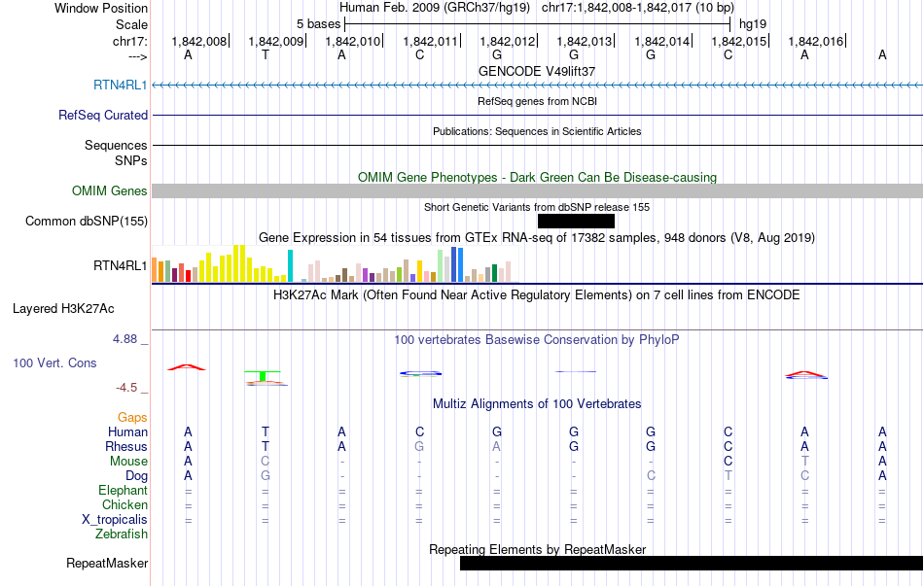Viewport: 924px width, 586px height.
Task: Click the H3K27Ac Mark track title
Action: point(537,294)
